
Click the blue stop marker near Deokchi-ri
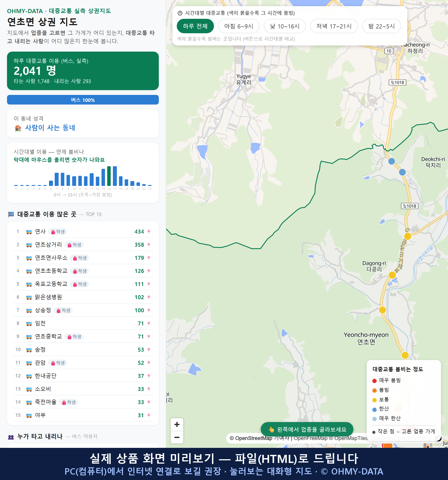coord(402,172)
